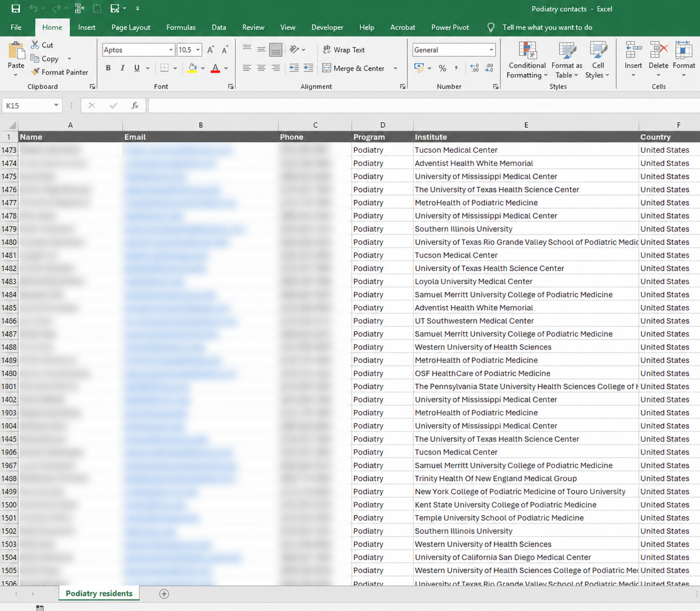Align text right
The height and width of the screenshot is (611, 700).
click(276, 68)
